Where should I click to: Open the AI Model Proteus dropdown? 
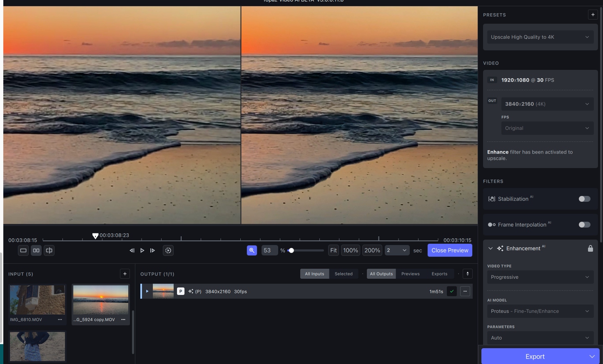tap(540, 311)
